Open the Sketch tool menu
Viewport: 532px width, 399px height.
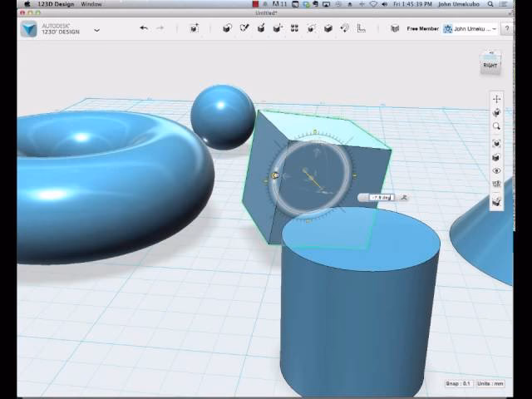click(244, 28)
